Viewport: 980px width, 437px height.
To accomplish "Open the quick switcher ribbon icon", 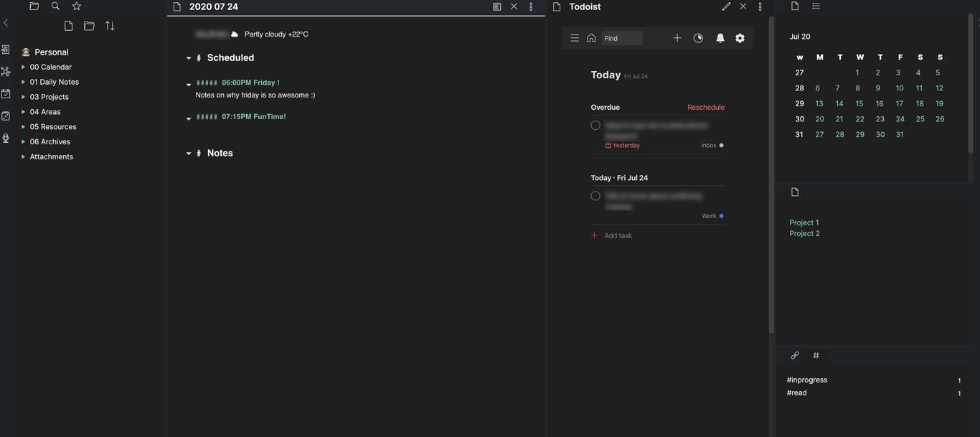I will (x=6, y=50).
